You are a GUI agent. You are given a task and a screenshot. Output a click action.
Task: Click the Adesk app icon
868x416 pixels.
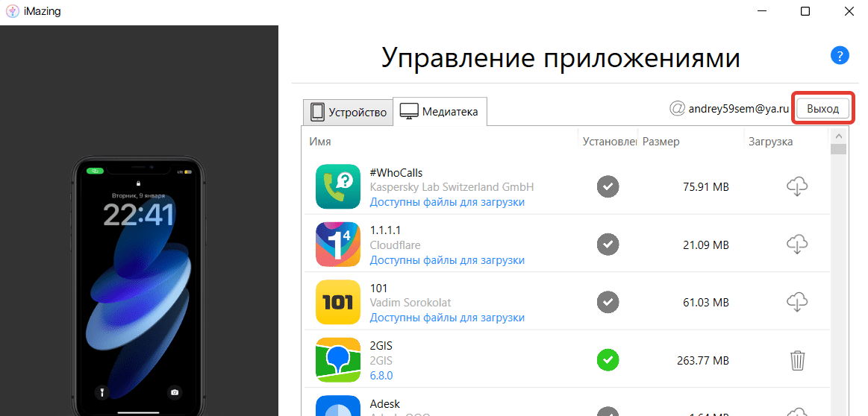pyautogui.click(x=338, y=406)
